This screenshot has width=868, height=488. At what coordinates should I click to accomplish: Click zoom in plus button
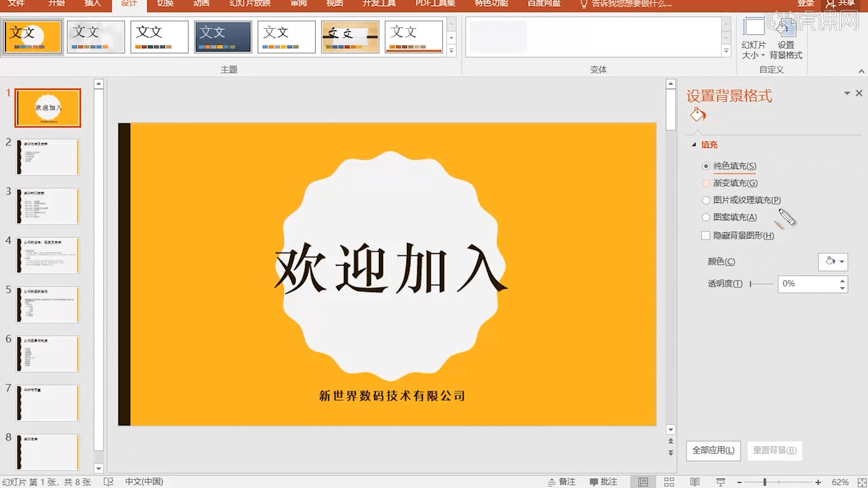click(x=818, y=482)
